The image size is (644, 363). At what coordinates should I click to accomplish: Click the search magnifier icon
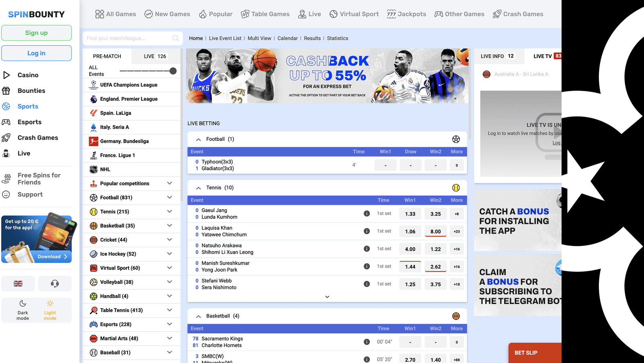(175, 38)
